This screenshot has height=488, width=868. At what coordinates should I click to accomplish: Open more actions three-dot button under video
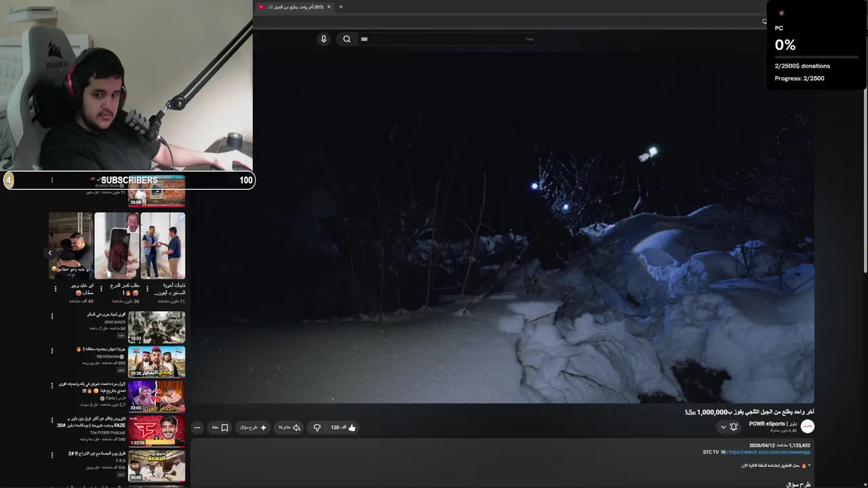coord(197,428)
